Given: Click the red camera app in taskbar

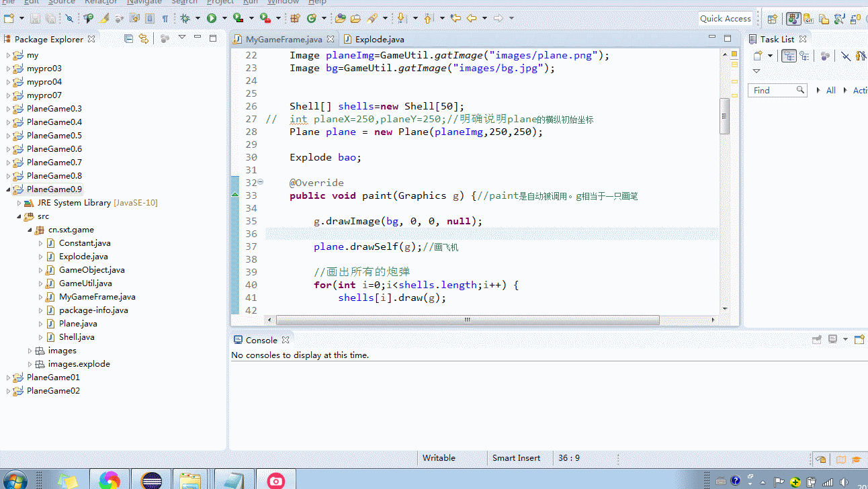Looking at the screenshot, I should tap(275, 480).
